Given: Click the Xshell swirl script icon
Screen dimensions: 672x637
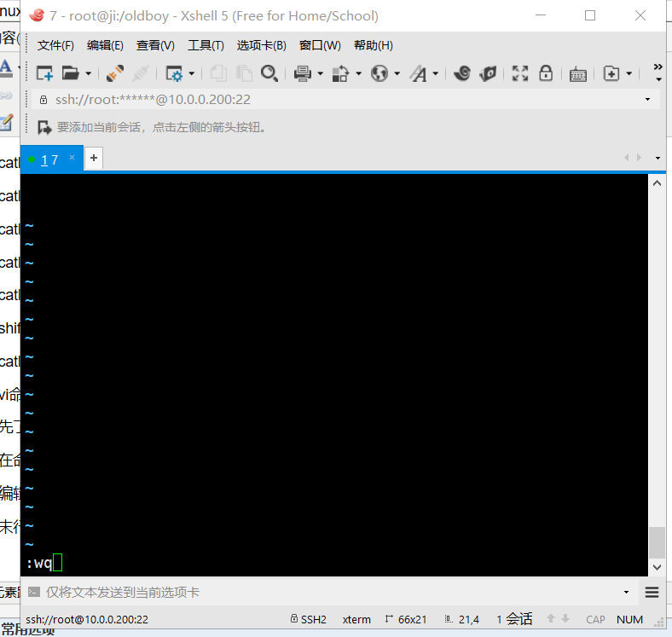Looking at the screenshot, I should pos(462,73).
